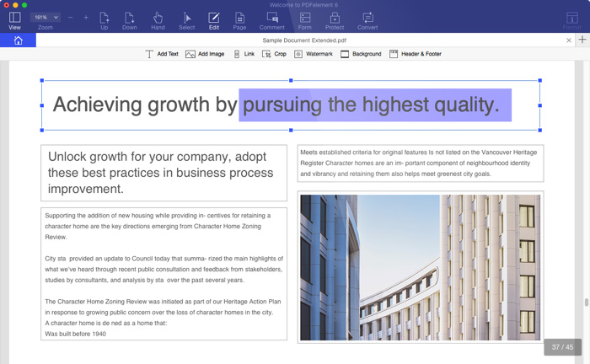
Task: Open the View panel toggle
Action: 14,21
